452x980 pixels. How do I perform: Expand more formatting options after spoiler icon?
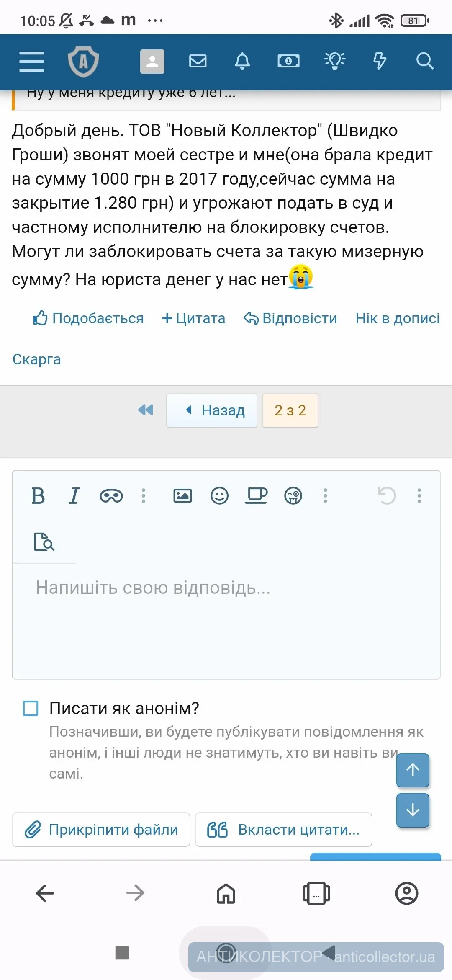(144, 496)
